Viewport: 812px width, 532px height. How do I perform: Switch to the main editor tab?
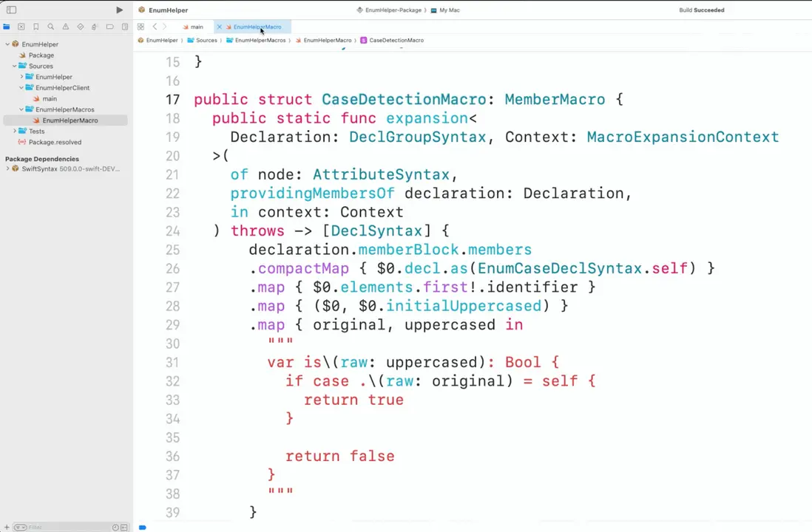point(192,27)
